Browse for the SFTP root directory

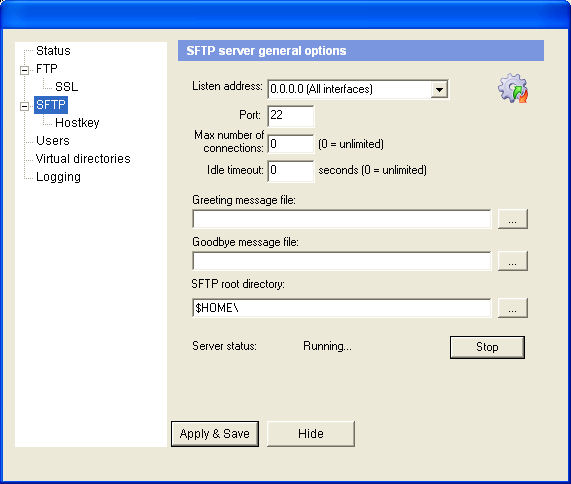coord(512,308)
